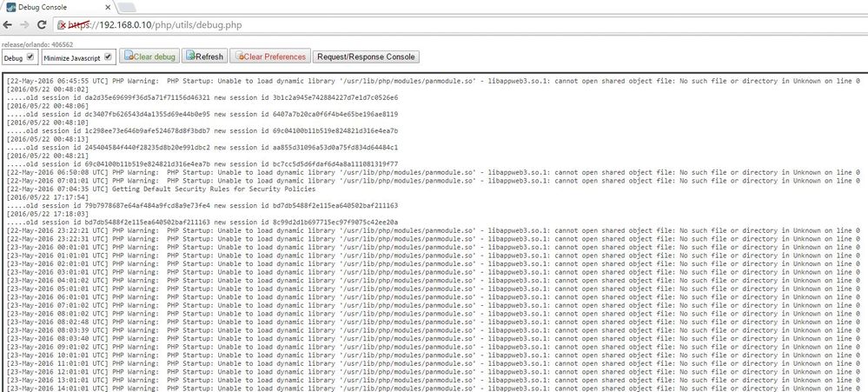Image resolution: width=868 pixels, height=392 pixels.
Task: Click the log line with old session id 1c298ee73e646b9afe524678d8f3bdb7
Action: (202, 130)
